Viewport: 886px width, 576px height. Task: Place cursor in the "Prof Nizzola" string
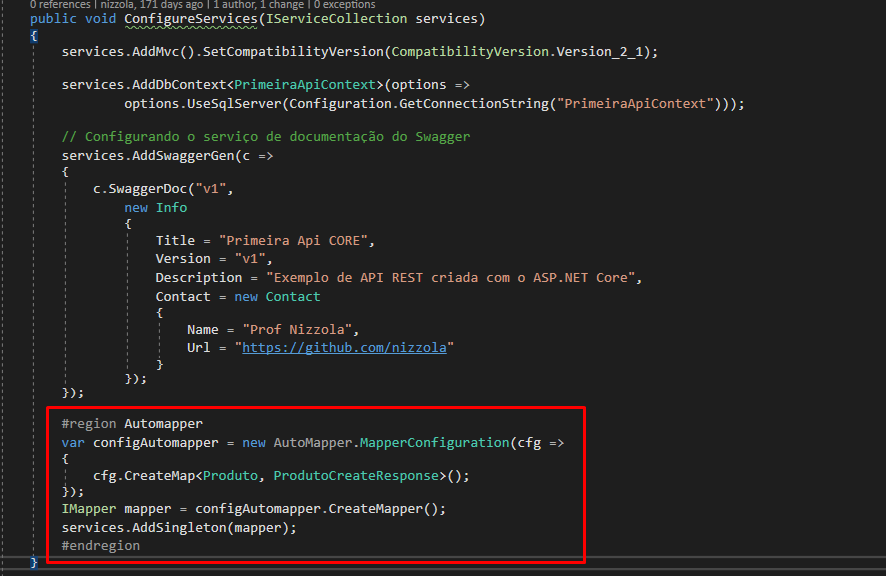[x=300, y=329]
